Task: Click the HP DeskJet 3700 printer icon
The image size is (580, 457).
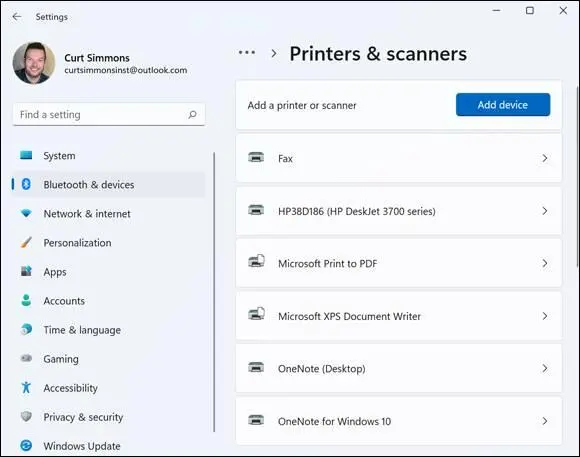Action: click(256, 210)
